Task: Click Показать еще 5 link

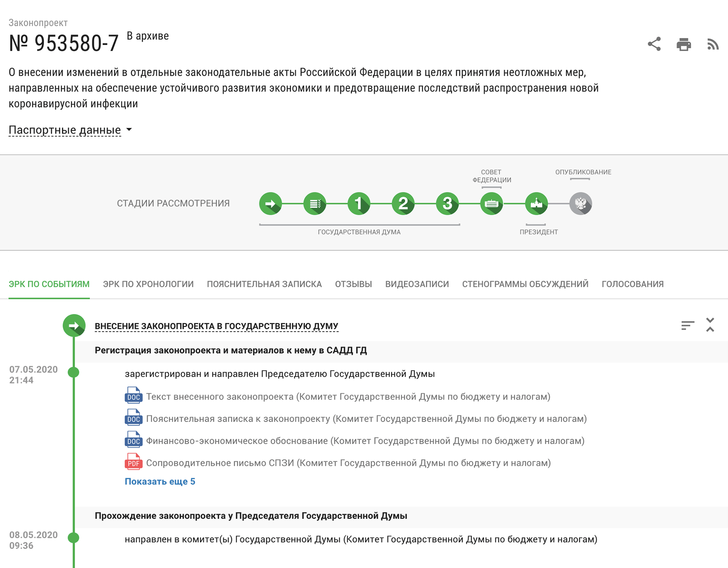Action: [x=160, y=481]
